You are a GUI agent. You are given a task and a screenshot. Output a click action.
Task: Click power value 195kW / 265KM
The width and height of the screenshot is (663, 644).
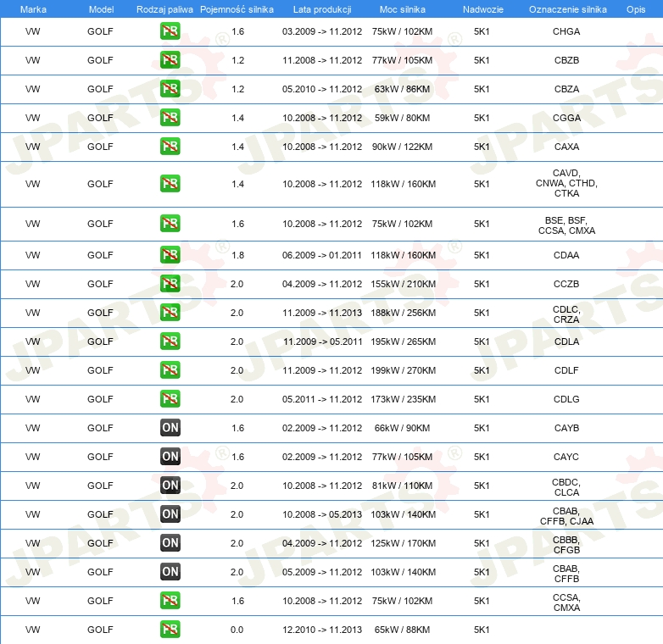(x=403, y=341)
